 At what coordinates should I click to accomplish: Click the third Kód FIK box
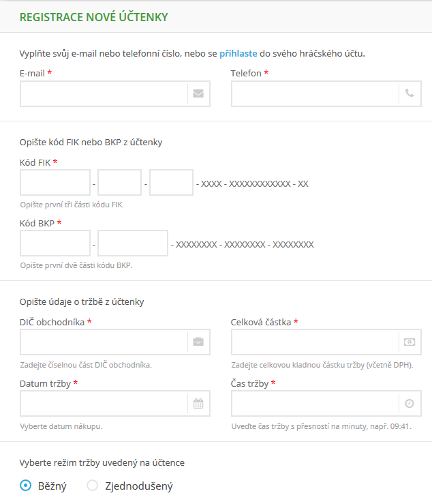pos(171,183)
